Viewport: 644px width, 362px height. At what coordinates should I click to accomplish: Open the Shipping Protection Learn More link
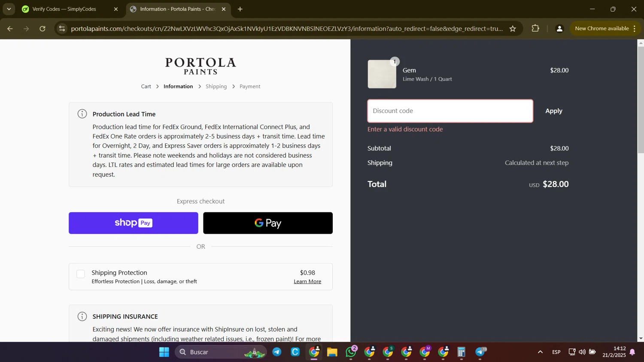coord(307,281)
